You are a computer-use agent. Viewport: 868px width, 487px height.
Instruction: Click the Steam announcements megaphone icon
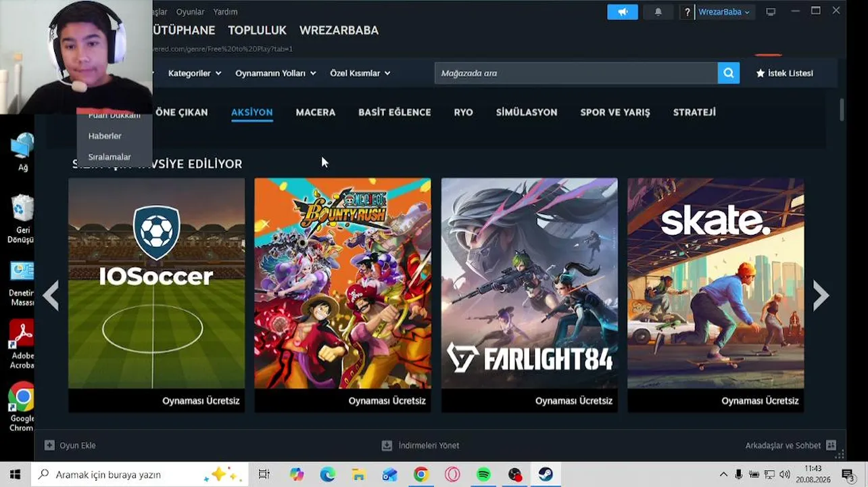[622, 12]
